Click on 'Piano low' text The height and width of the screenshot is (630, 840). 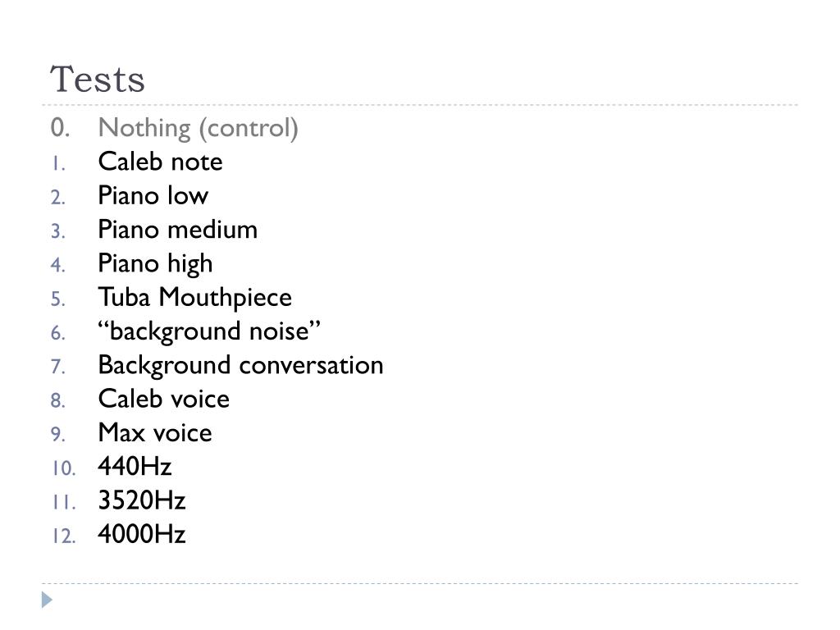coord(153,195)
